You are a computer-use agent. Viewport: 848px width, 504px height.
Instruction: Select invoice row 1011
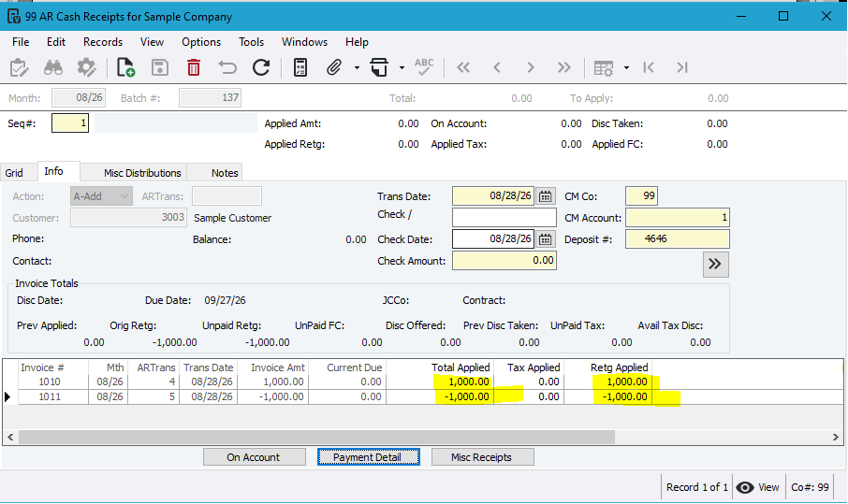point(422,396)
